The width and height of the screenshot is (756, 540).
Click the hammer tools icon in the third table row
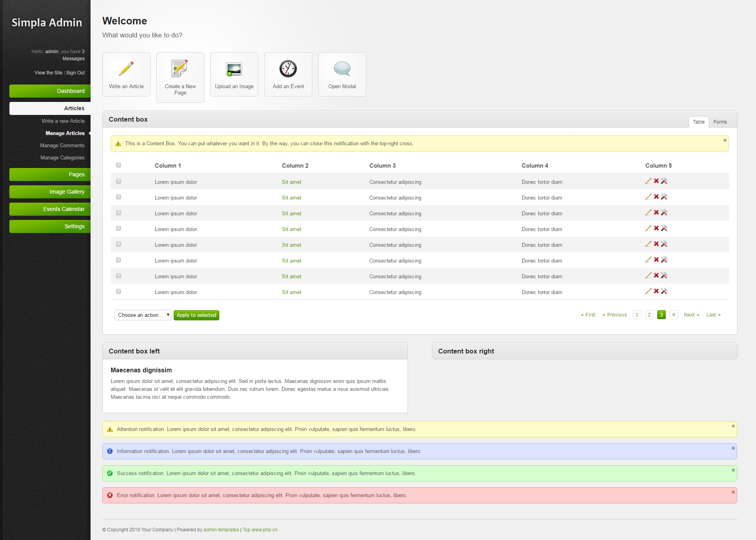[664, 213]
